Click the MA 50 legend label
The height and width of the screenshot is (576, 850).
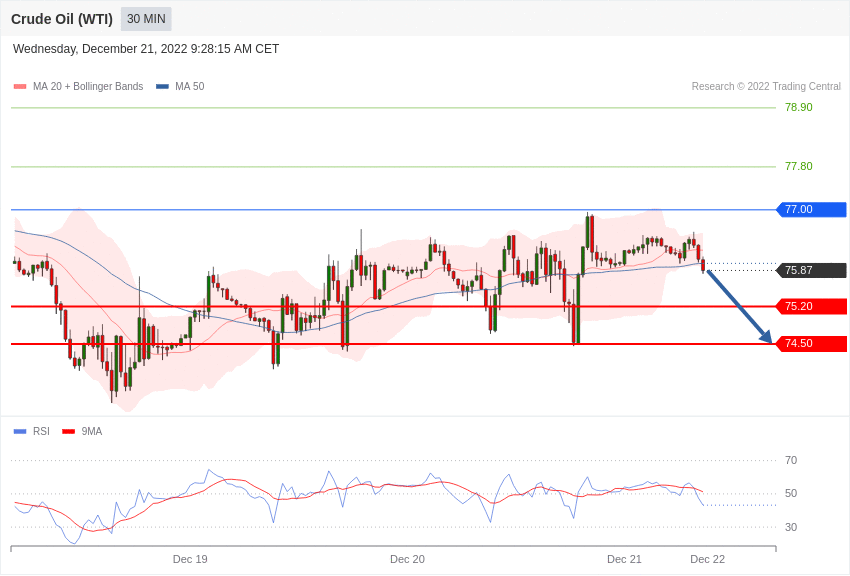[190, 87]
